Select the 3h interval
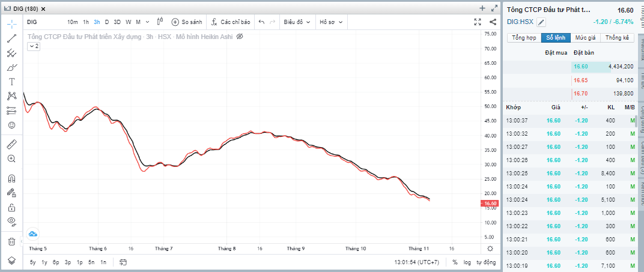Screen dimensions: 644x272 [97, 22]
